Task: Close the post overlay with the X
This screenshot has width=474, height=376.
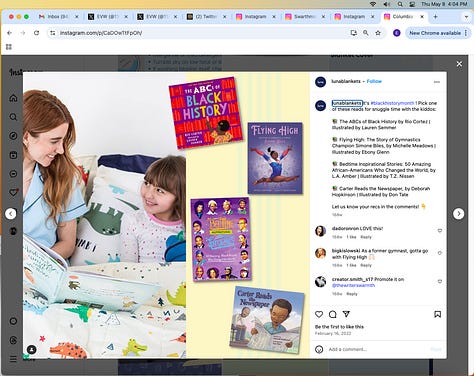Action: tap(459, 64)
